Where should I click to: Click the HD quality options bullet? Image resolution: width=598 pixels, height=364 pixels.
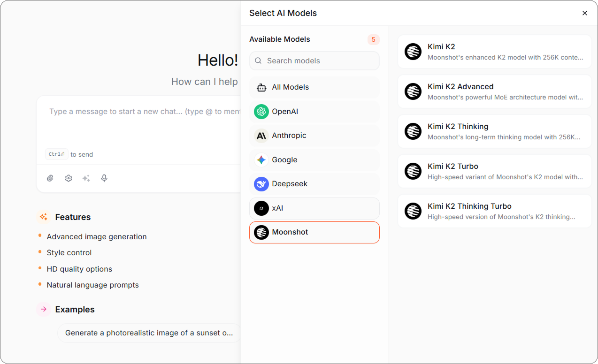pos(79,269)
